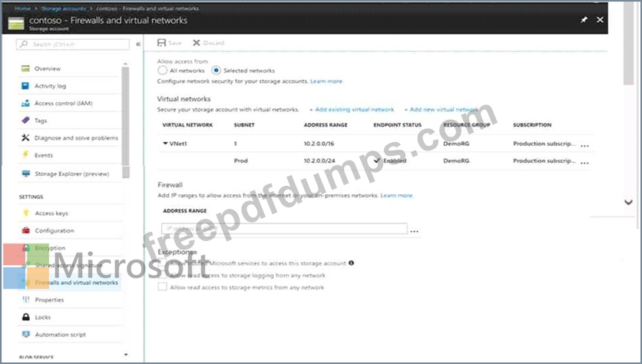Image resolution: width=642 pixels, height=364 pixels.
Task: Toggle read access to storage metrics checkbox
Action: coord(162,287)
